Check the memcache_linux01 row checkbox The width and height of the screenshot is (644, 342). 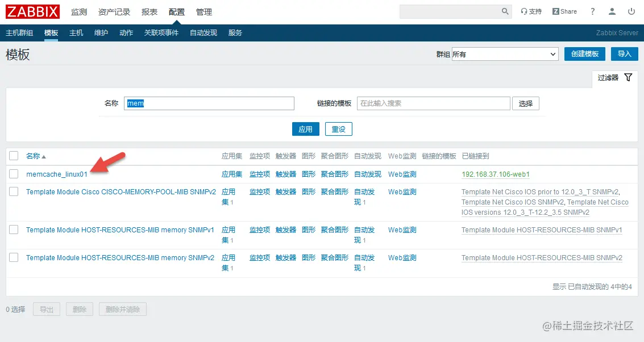tap(14, 174)
